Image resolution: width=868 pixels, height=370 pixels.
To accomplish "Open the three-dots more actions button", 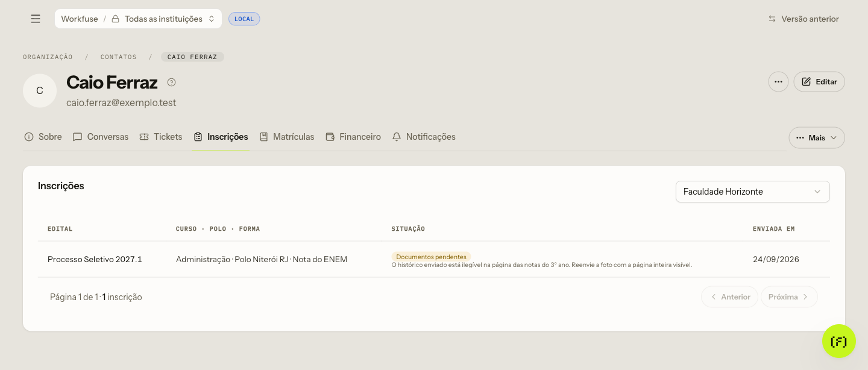I will [x=778, y=81].
